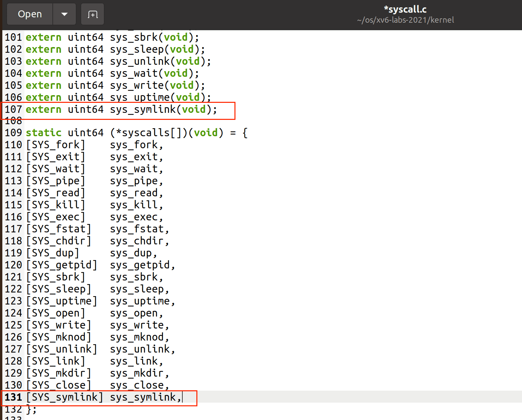Image resolution: width=522 pixels, height=420 pixels.
Task: Click the [SYS_chdir] index on line 118
Action: pyautogui.click(x=58, y=241)
